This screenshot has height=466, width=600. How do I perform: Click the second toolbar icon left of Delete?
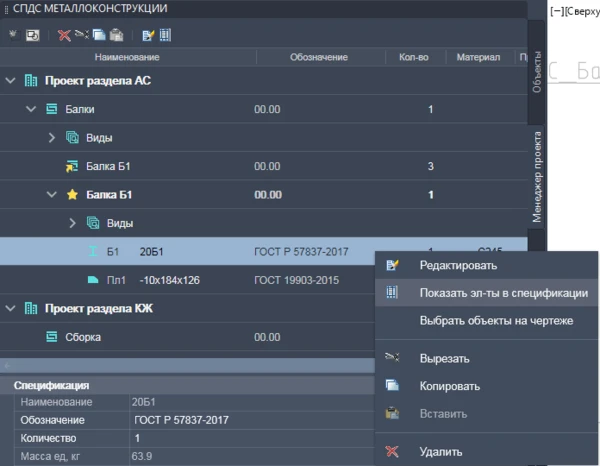pos(33,35)
